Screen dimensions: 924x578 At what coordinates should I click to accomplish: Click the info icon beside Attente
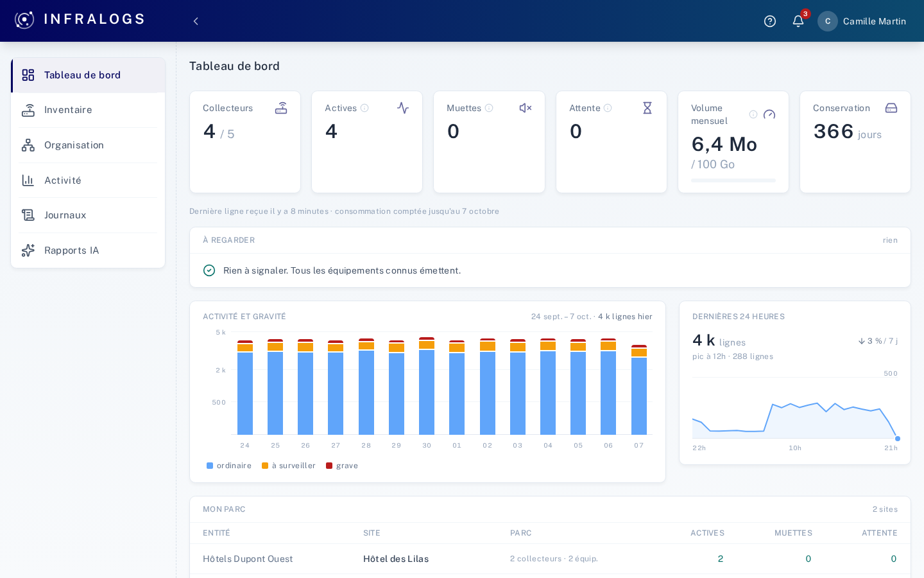coord(608,108)
